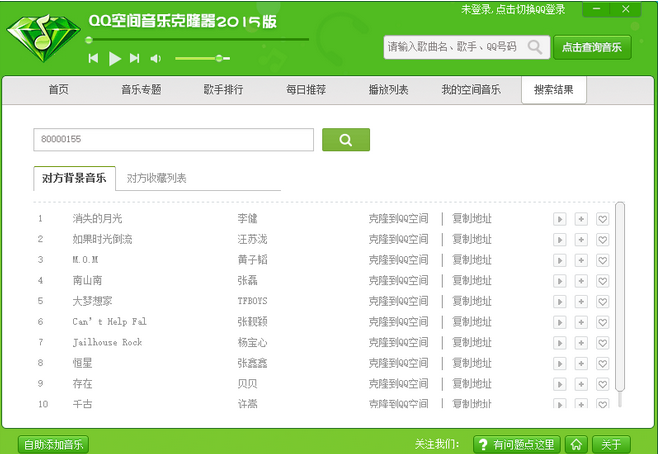Clone 南山南 to QQ空间
The height and width of the screenshot is (454, 659).
tap(398, 280)
